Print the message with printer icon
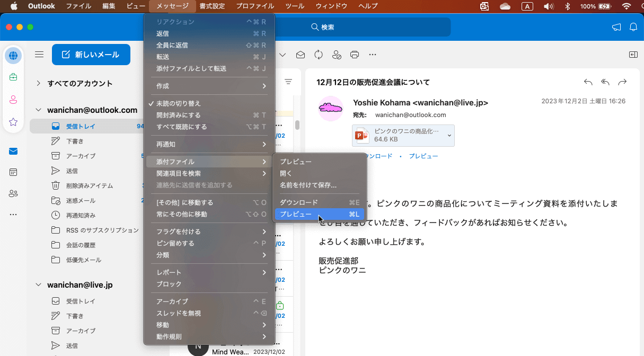This screenshot has height=356, width=644. click(x=355, y=55)
